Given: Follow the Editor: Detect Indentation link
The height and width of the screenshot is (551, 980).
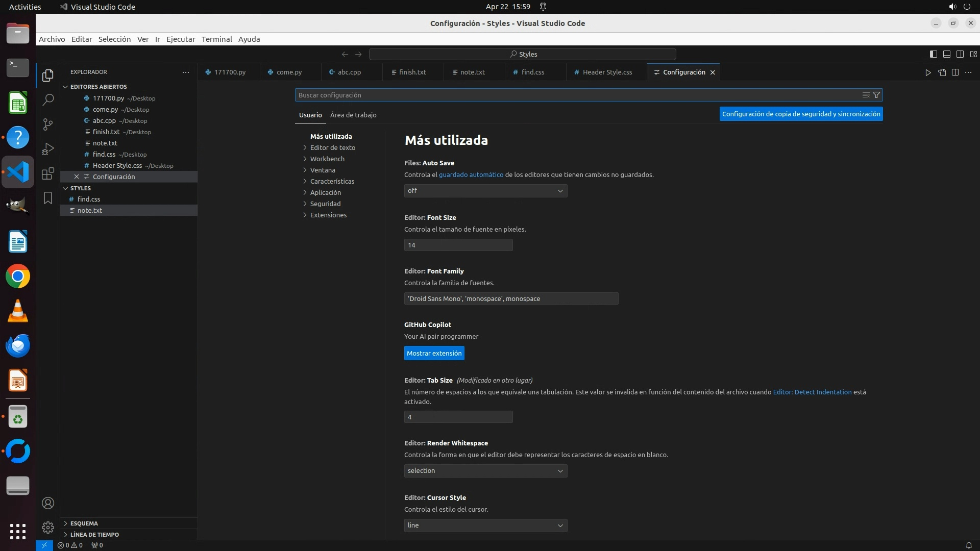Looking at the screenshot, I should pos(812,392).
